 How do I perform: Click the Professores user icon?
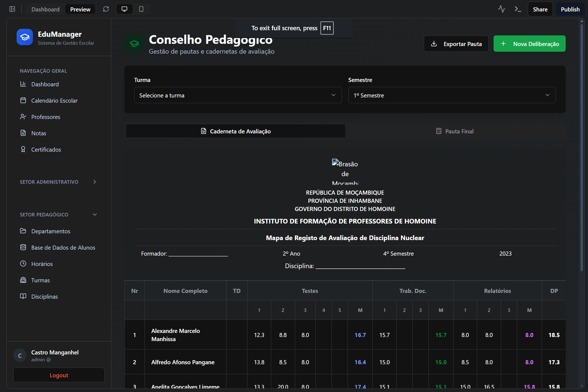[23, 117]
